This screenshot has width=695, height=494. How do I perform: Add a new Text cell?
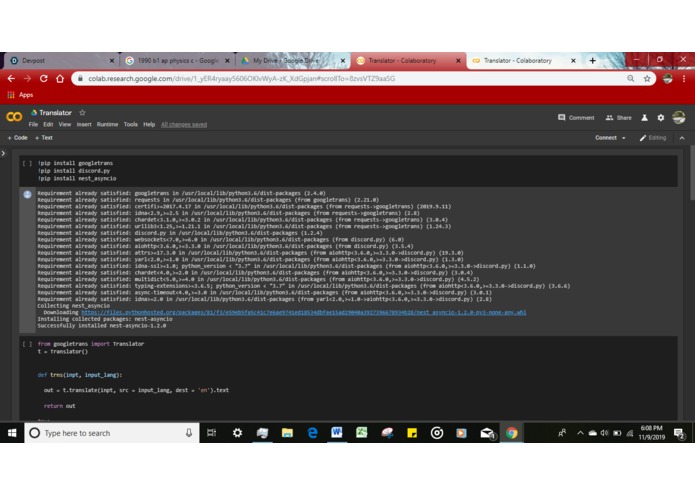tap(43, 138)
